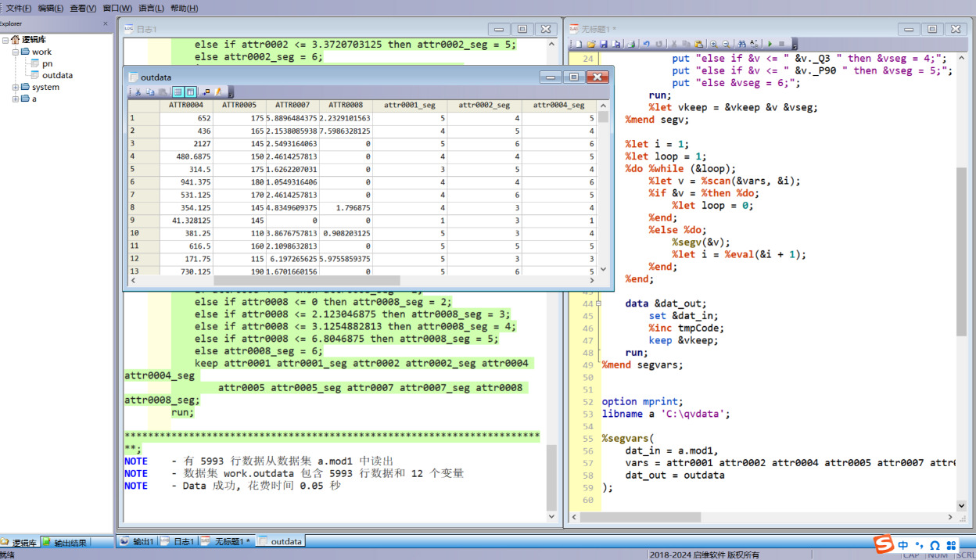This screenshot has height=560, width=976.
Task: Expand the library named a
Action: (x=15, y=99)
